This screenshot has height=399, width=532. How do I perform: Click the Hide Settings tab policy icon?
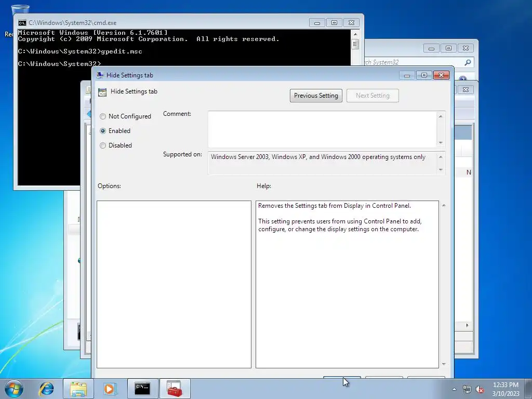(x=102, y=92)
